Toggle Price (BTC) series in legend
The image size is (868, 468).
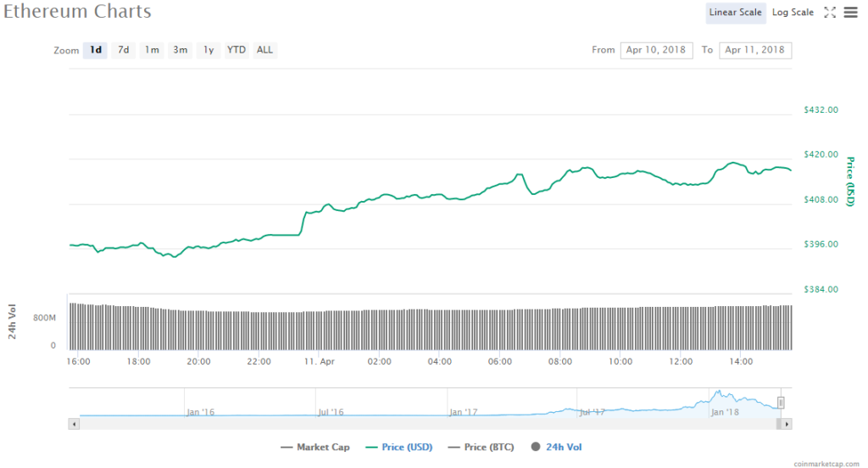[x=481, y=447]
